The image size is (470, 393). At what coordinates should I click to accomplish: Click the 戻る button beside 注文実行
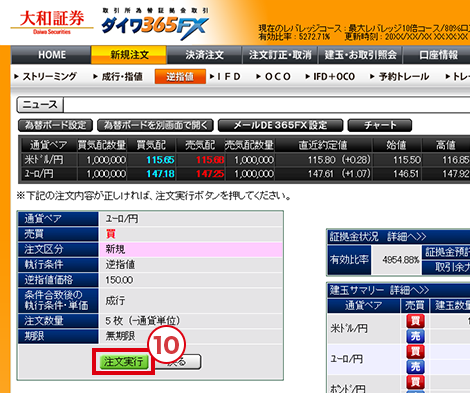(x=178, y=362)
